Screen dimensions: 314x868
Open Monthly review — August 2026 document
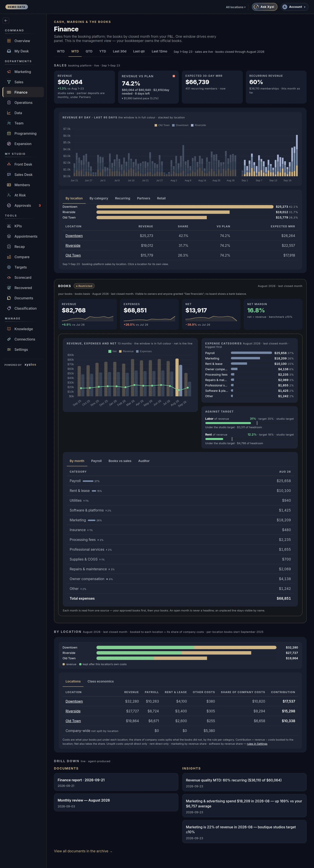(x=116, y=802)
